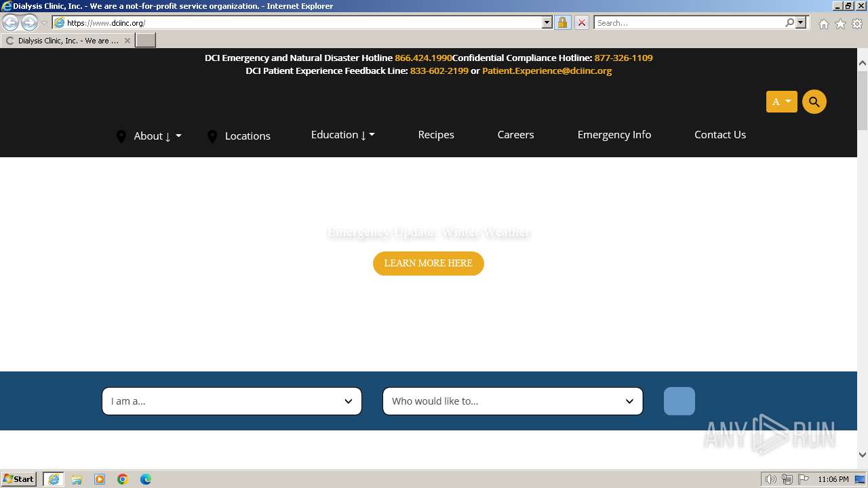Open the 'I am a...' dropdown

[232, 401]
